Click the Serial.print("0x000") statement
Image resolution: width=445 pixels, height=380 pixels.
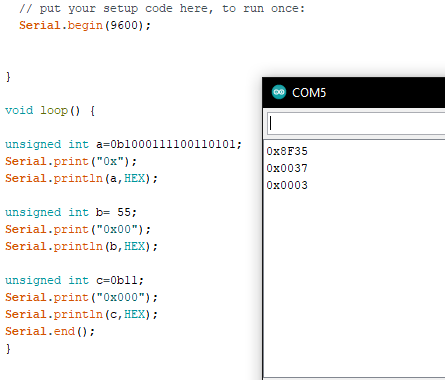tap(81, 297)
